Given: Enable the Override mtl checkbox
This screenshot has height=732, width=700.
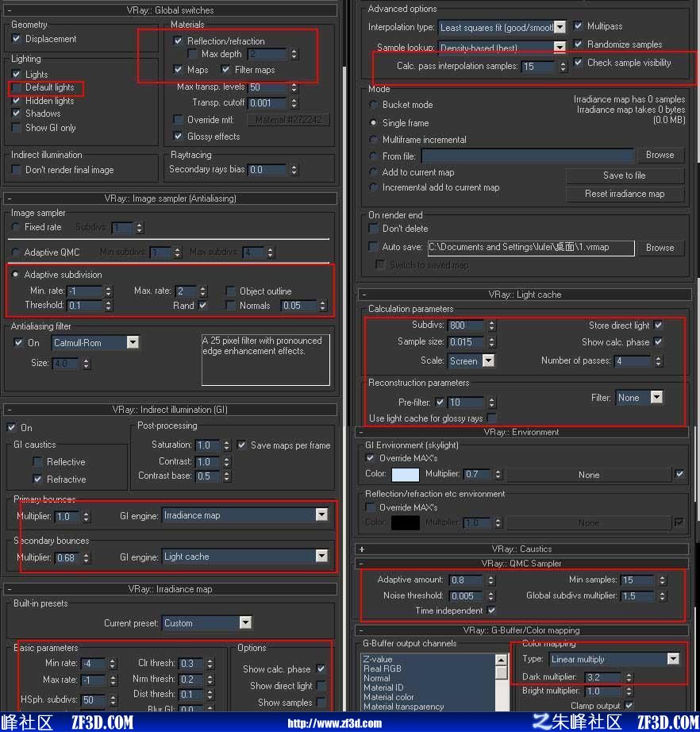Looking at the screenshot, I should [x=178, y=120].
